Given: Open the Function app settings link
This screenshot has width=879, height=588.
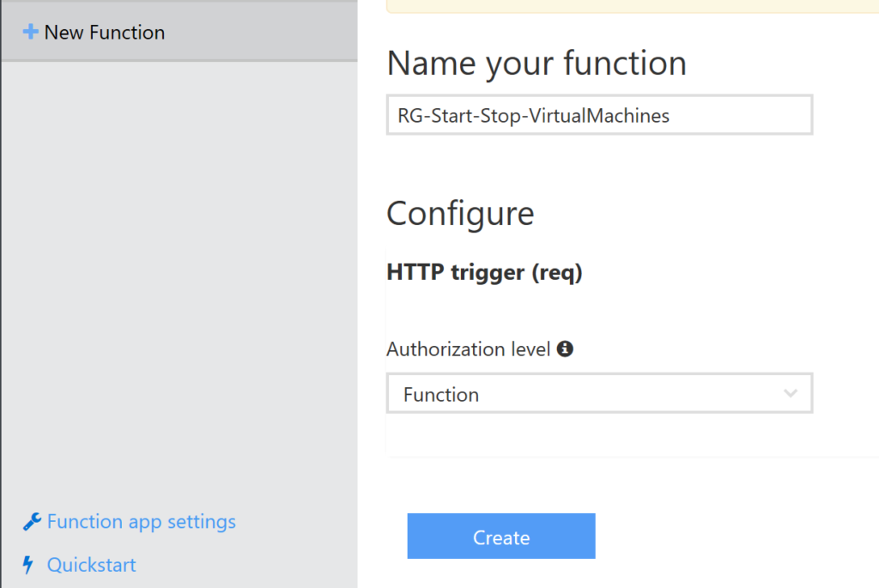Looking at the screenshot, I should pyautogui.click(x=141, y=522).
